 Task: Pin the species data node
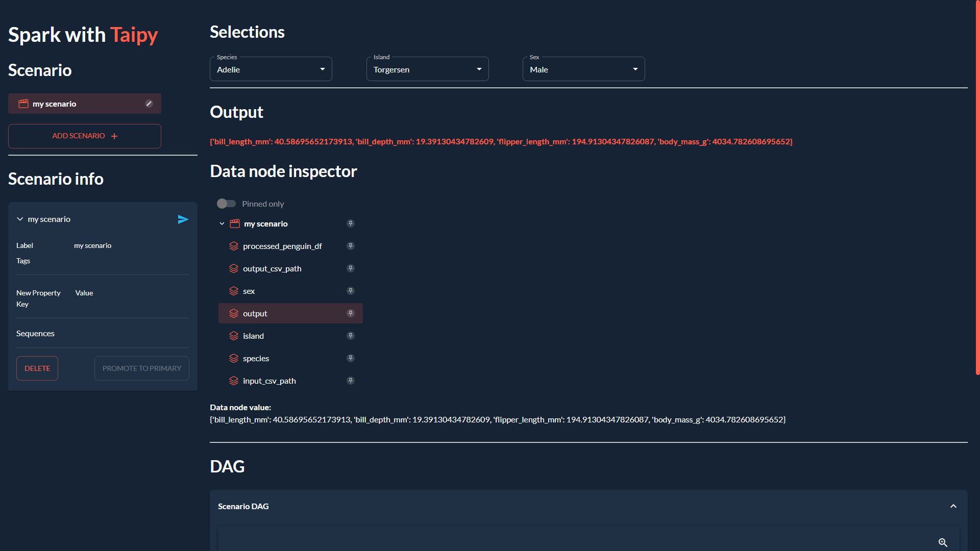(x=351, y=358)
